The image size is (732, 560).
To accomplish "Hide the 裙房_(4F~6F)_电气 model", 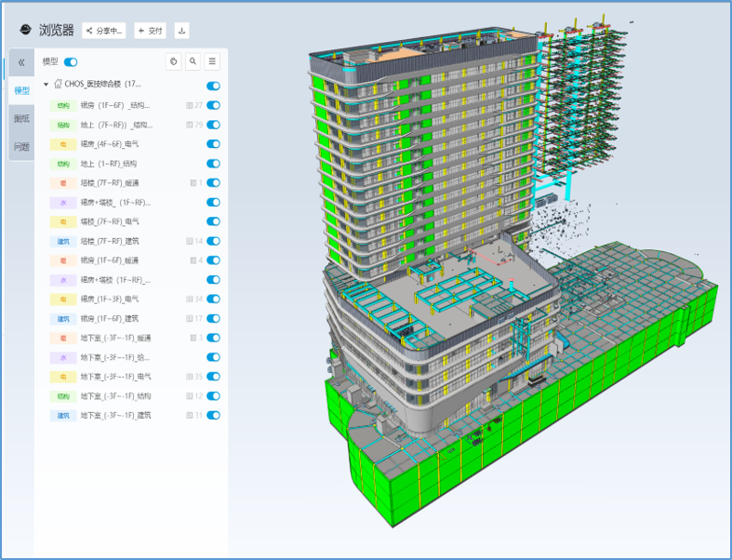I will point(213,144).
